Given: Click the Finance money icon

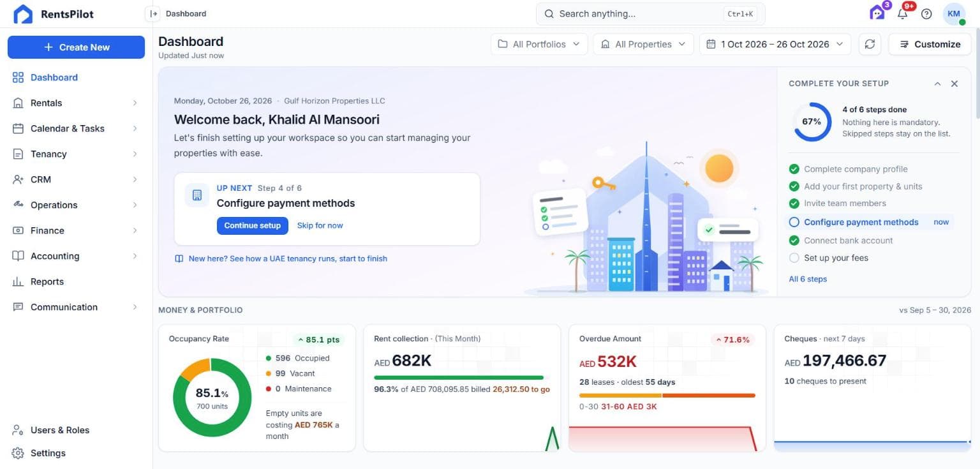Looking at the screenshot, I should coord(18,230).
